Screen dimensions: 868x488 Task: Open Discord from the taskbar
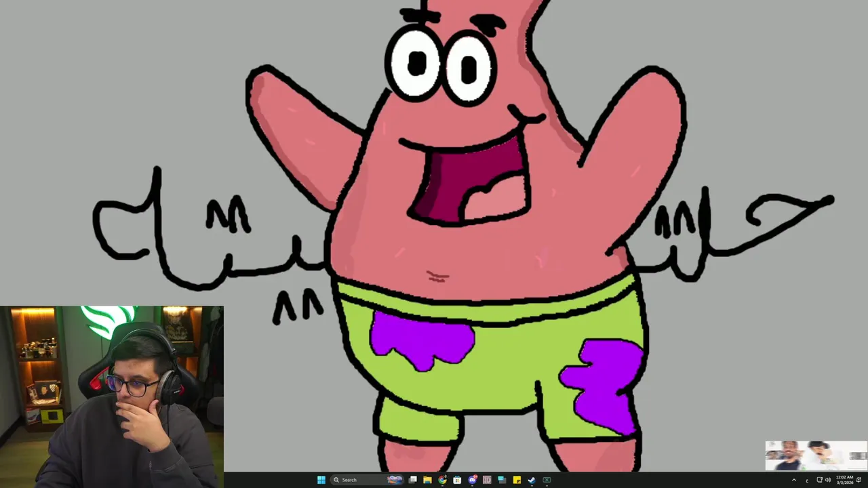pyautogui.click(x=473, y=480)
